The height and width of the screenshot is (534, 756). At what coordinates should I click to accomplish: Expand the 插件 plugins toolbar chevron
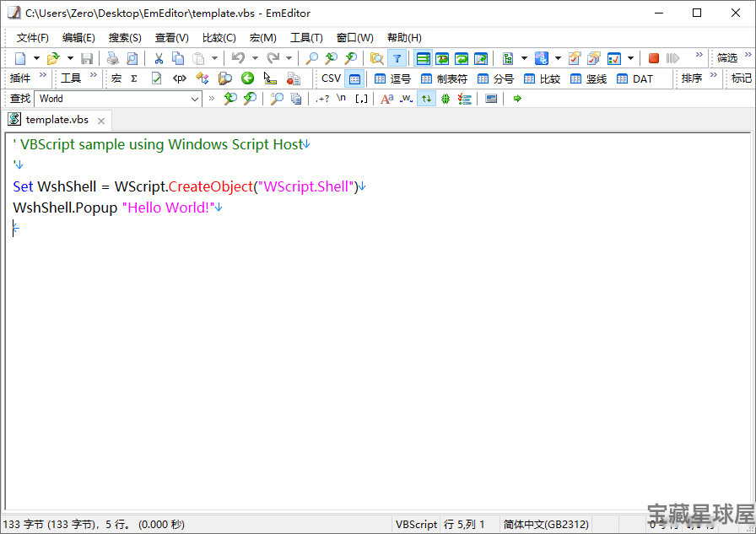pyautogui.click(x=43, y=75)
